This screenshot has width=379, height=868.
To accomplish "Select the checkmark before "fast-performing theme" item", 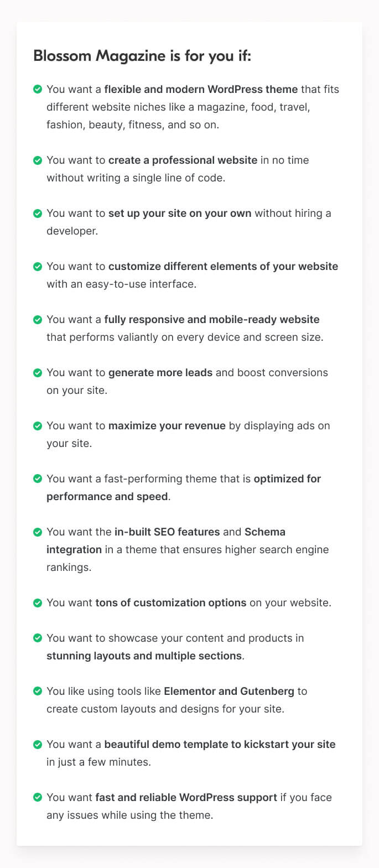I will click(x=38, y=479).
